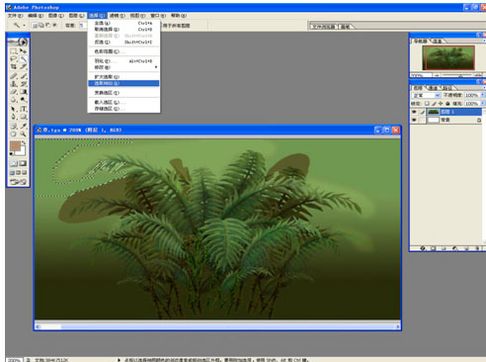
Task: Toggle the link box of 背景 layer
Action: [422, 120]
